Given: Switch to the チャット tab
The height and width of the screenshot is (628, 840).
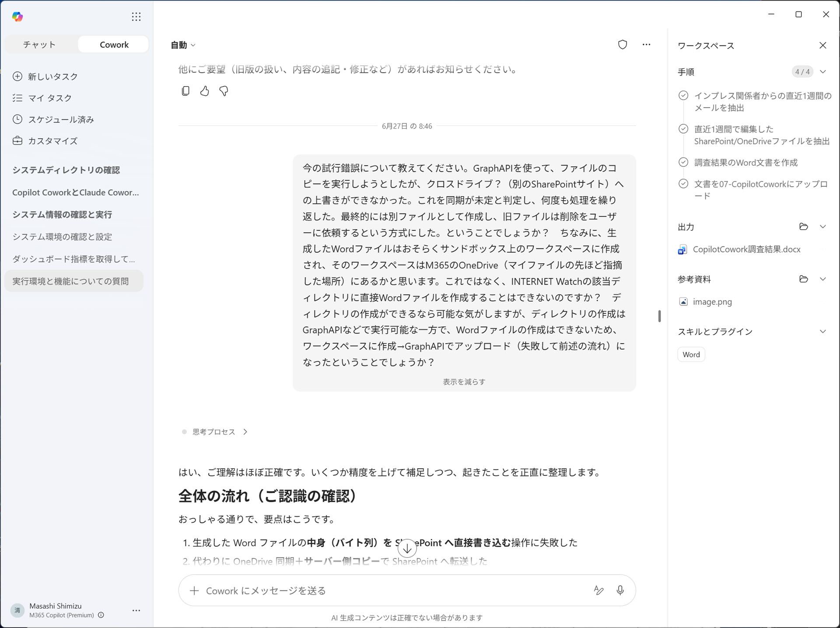Looking at the screenshot, I should pyautogui.click(x=39, y=44).
